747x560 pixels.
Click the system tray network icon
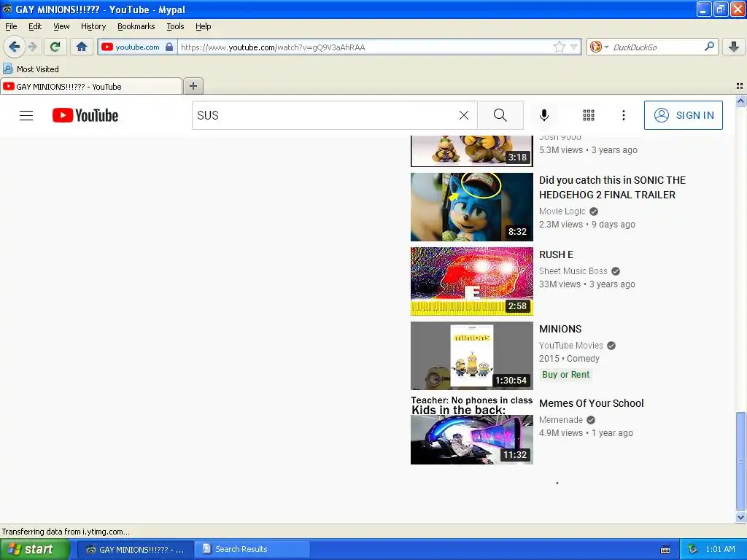693,549
